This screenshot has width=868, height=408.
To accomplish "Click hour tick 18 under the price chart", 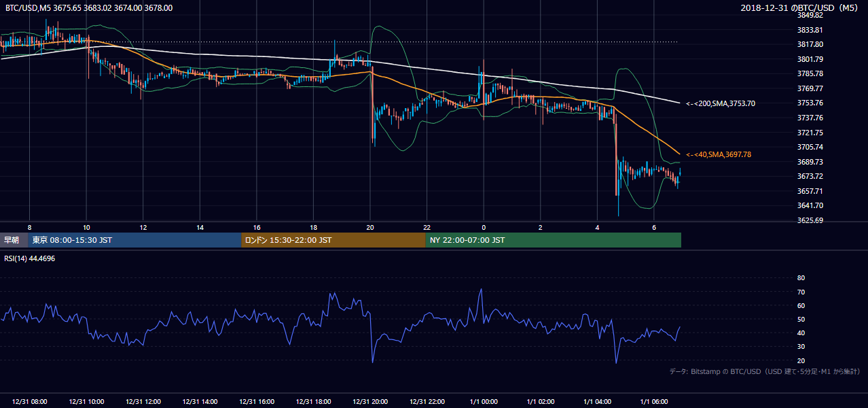I will point(313,227).
